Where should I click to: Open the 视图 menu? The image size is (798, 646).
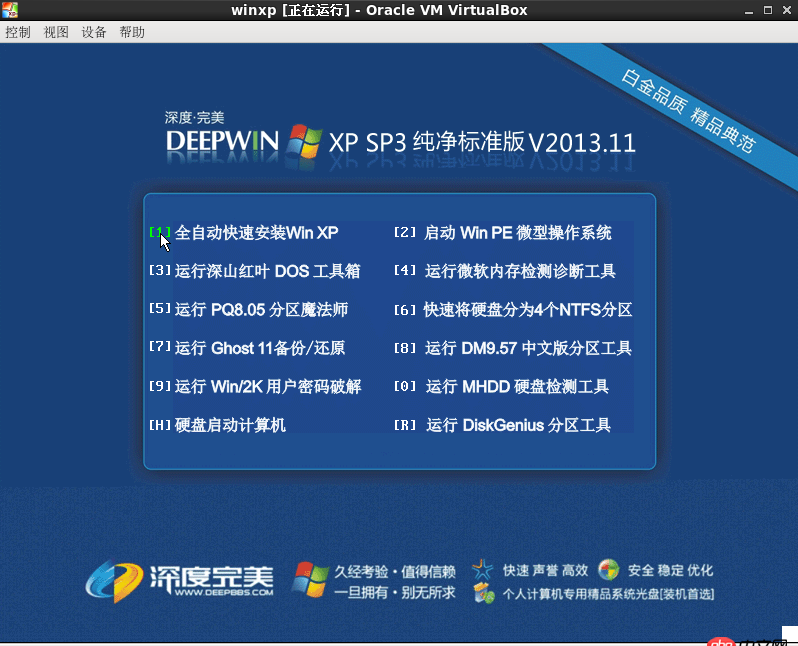point(56,32)
